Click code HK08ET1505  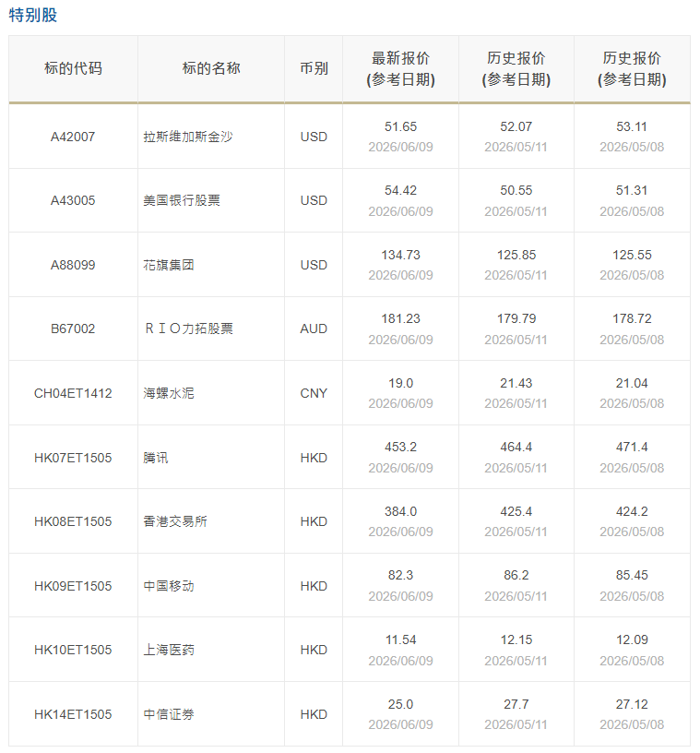(x=73, y=521)
